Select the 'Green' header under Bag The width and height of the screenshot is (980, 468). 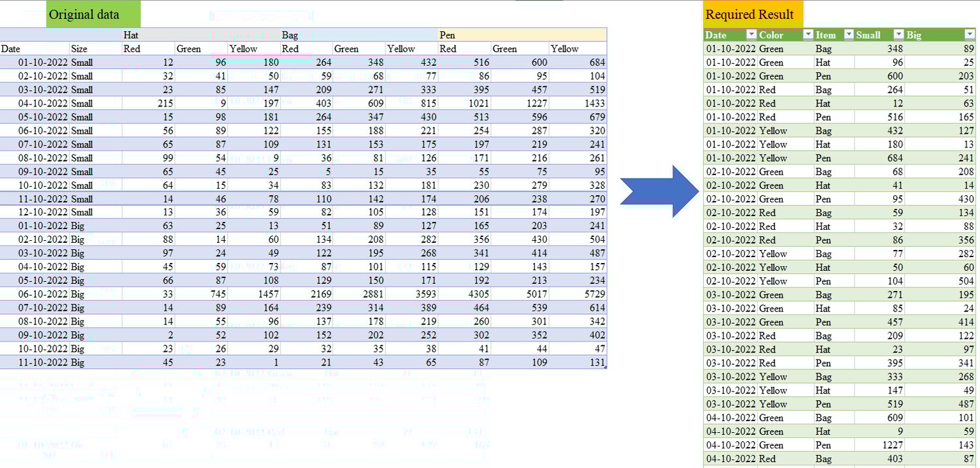pyautogui.click(x=359, y=48)
